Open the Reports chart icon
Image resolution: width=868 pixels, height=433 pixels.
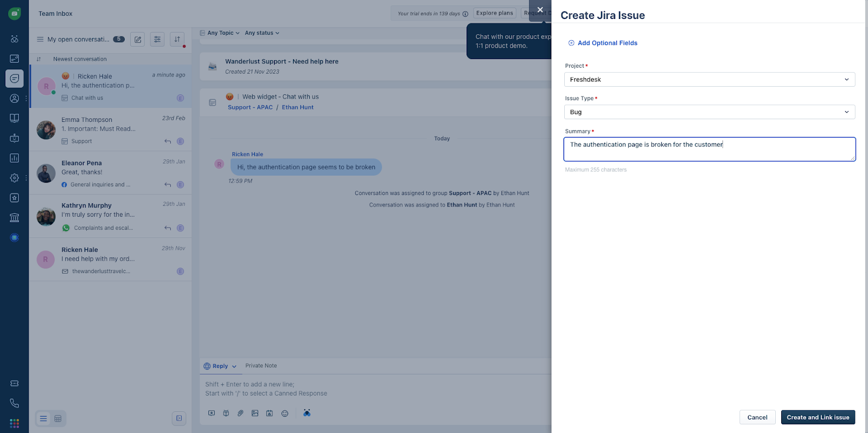[x=15, y=158]
